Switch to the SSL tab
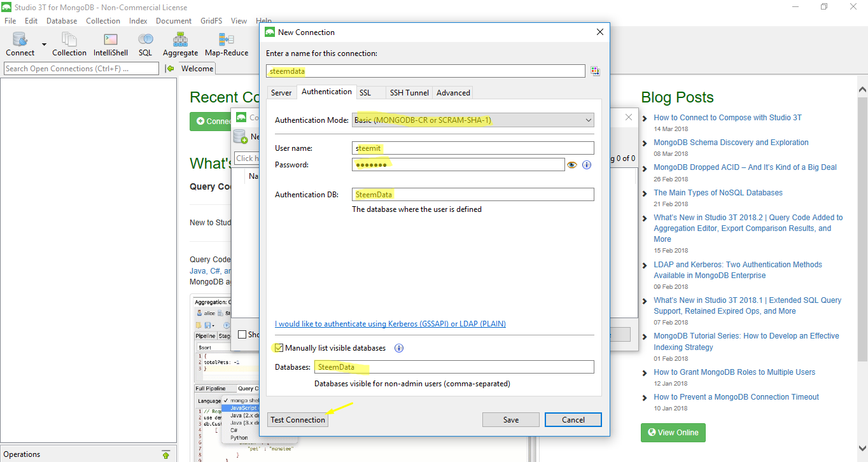This screenshot has height=462, width=868. [365, 93]
